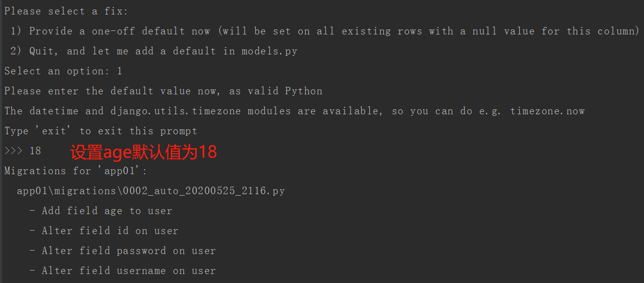The image size is (644, 283).
Task: Click 'Add field age to user' line
Action: coord(100,211)
